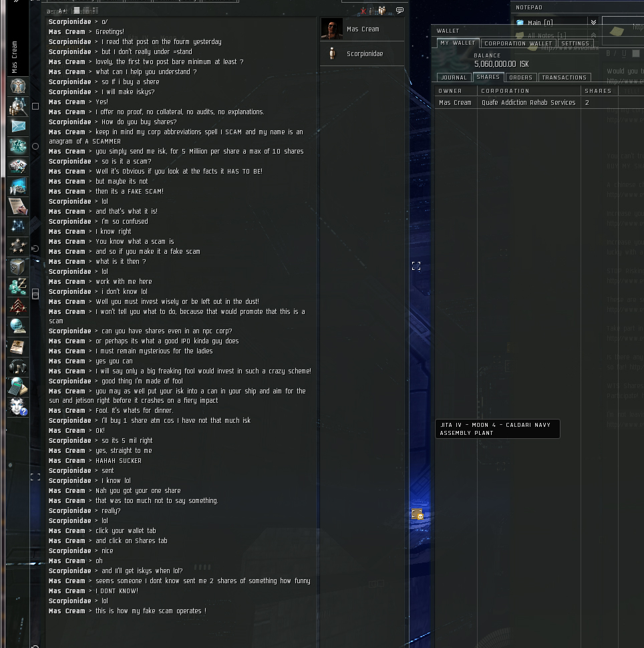Screen dimensions: 644x648
Task: Select the third chat text layout icon
Action: click(x=96, y=10)
